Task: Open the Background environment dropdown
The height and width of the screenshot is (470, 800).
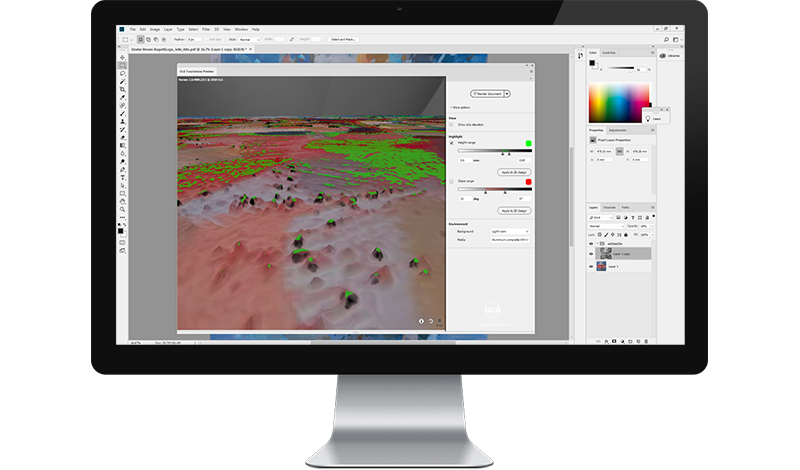Action: (510, 231)
